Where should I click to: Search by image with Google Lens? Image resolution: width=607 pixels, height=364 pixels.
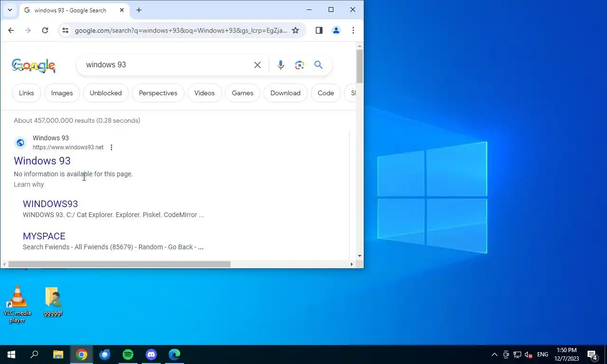click(300, 65)
